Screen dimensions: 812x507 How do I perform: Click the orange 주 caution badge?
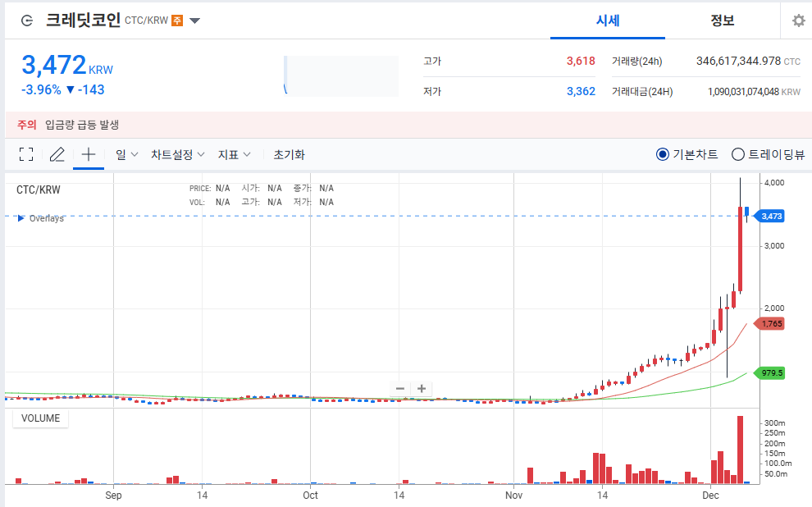(177, 21)
